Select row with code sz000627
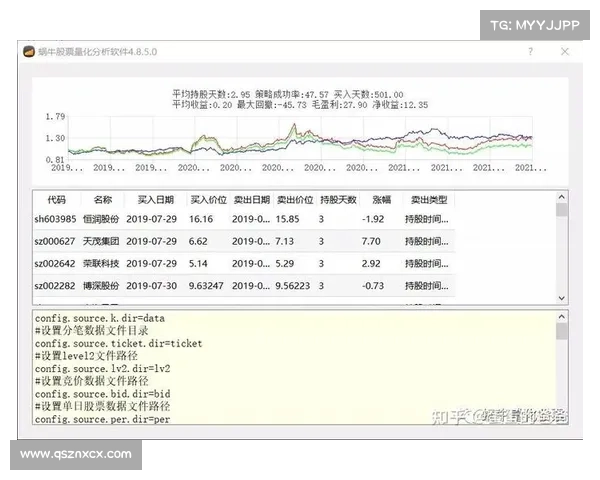Viewport: 600px width, 480px height. tap(244, 242)
